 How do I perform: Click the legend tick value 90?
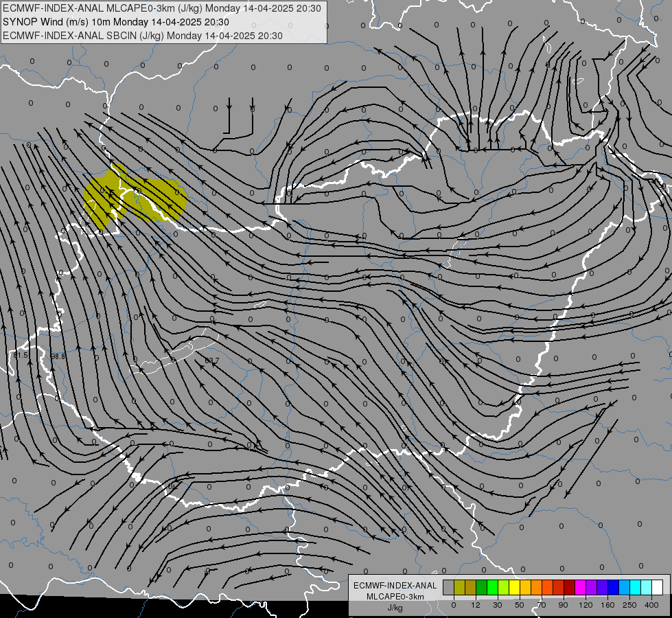click(x=564, y=605)
